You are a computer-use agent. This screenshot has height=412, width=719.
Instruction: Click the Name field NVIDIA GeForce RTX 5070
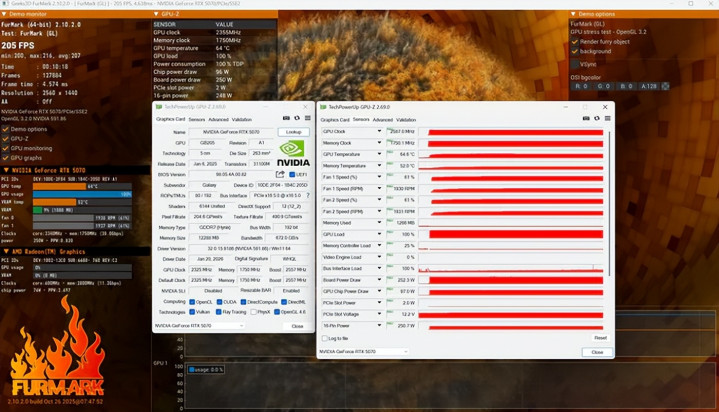tap(231, 132)
